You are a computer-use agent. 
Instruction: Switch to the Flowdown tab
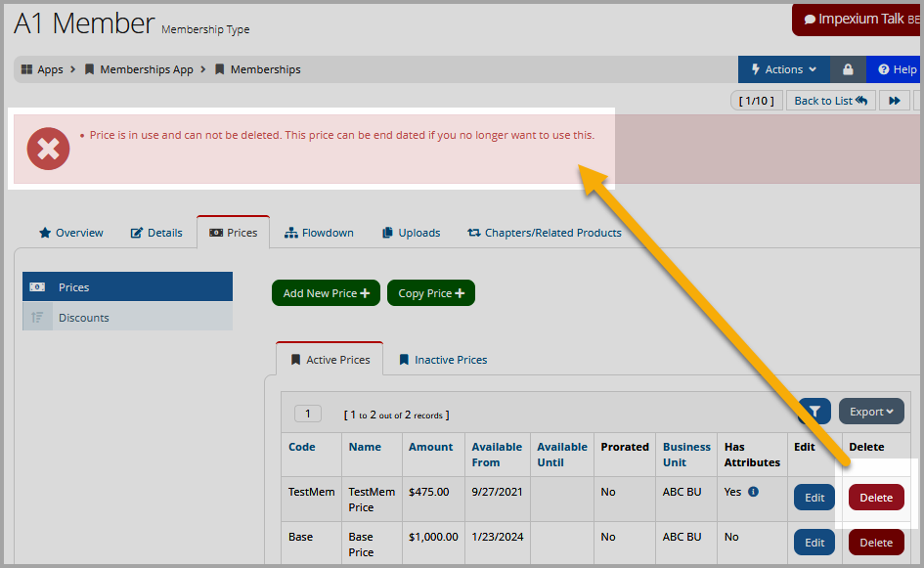click(x=319, y=233)
